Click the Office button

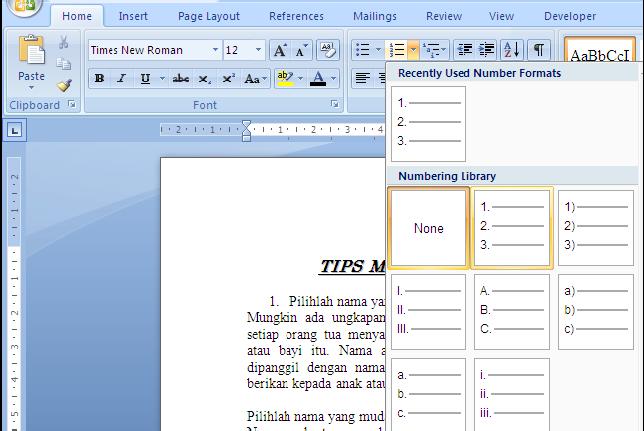click(x=25, y=6)
